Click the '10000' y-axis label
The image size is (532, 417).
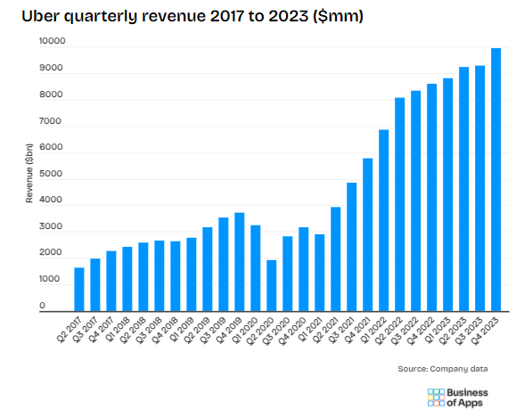(x=52, y=41)
